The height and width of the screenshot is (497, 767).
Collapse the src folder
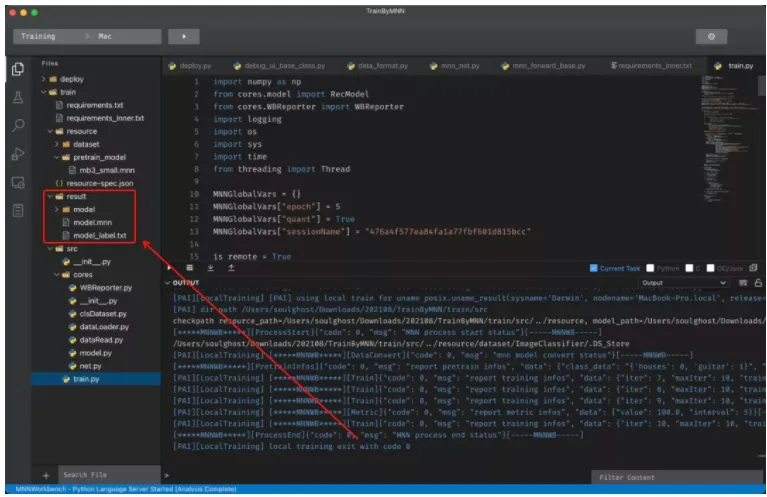point(50,248)
